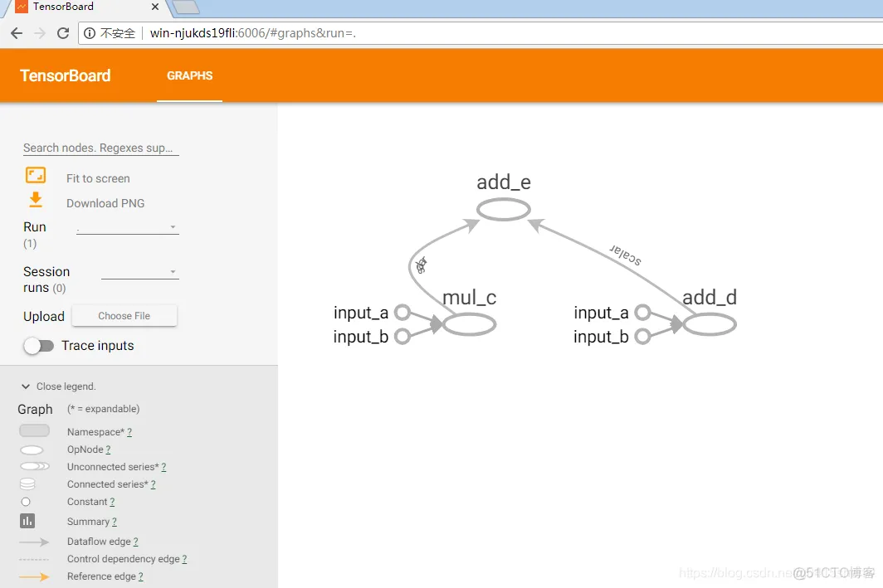Image resolution: width=883 pixels, height=588 pixels.
Task: Click the input_a circle next to mul_c
Action: [402, 313]
